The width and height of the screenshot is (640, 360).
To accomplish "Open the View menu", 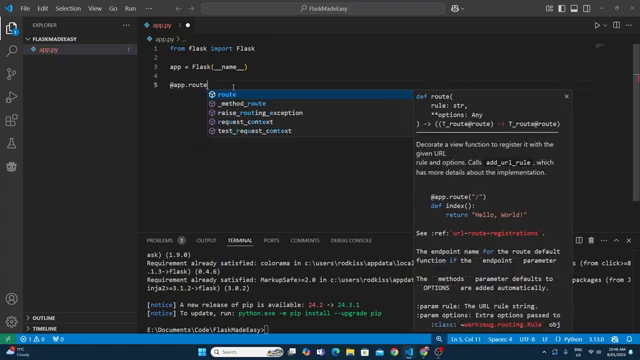I will coord(95,8).
